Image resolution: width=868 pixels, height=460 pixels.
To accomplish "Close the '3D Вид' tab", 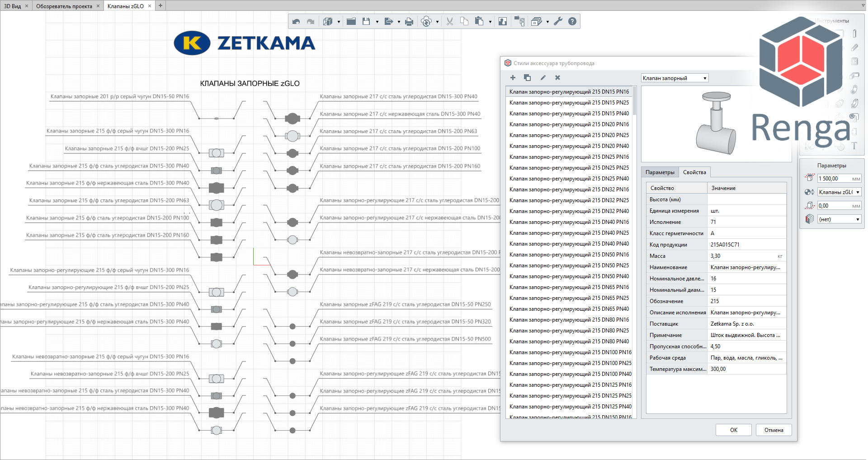I will [27, 6].
